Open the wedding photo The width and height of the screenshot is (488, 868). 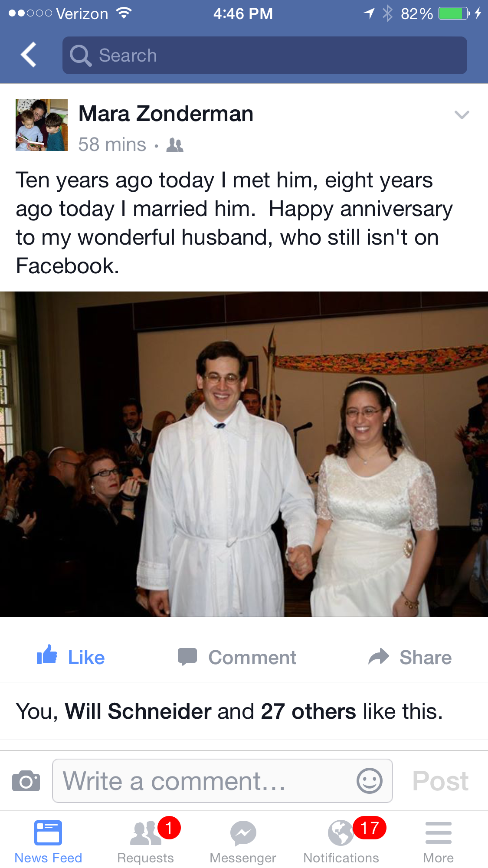pos(244,454)
